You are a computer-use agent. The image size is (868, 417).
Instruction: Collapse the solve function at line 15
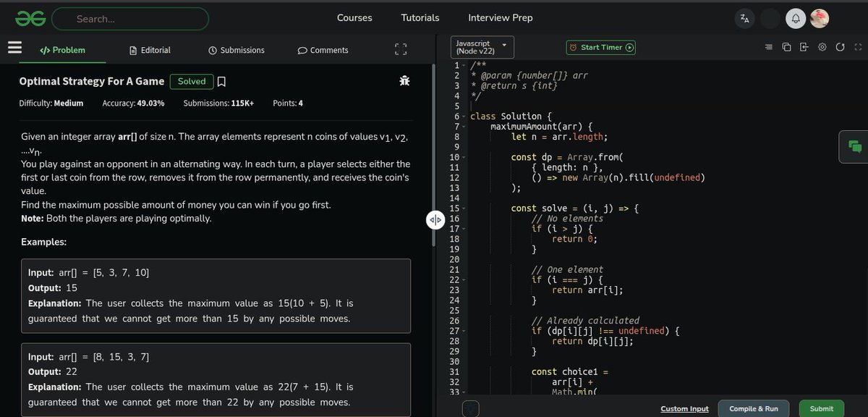(464, 208)
